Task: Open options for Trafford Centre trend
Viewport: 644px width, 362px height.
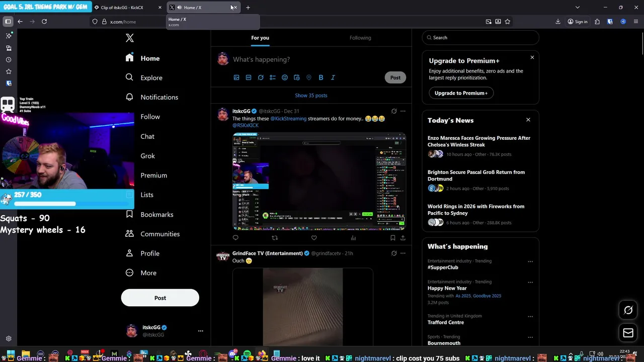Action: click(x=530, y=317)
